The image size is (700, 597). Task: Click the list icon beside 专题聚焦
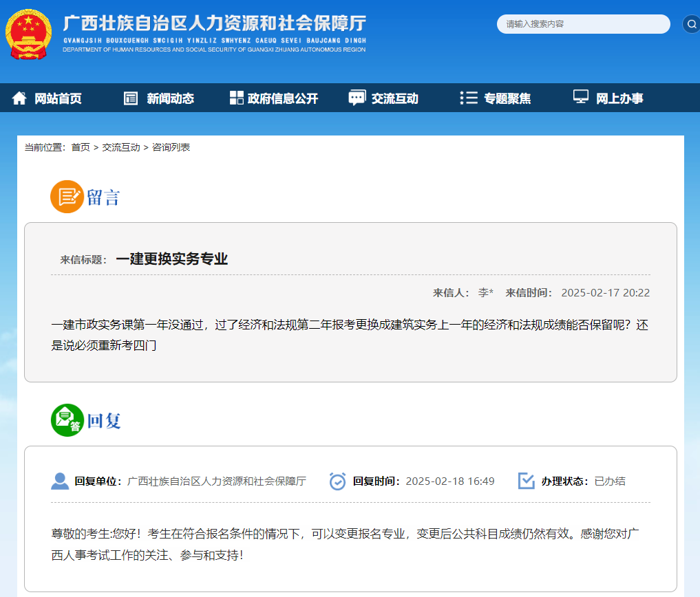coord(469,98)
